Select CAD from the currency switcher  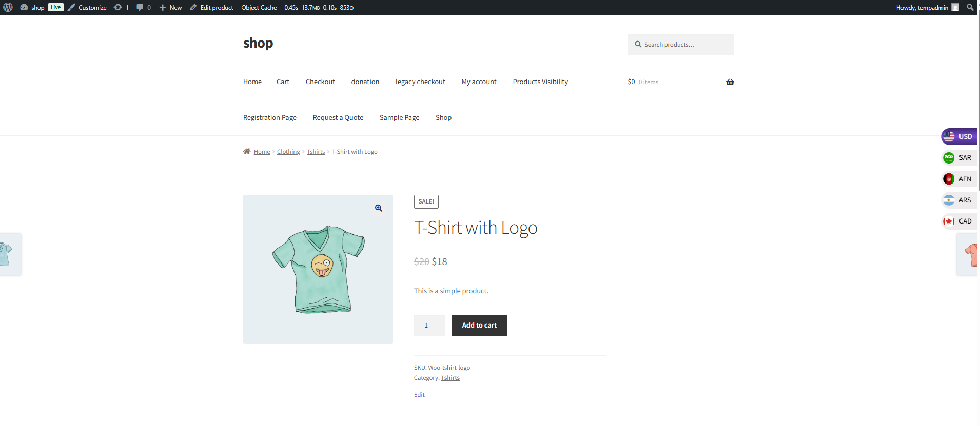(958, 221)
